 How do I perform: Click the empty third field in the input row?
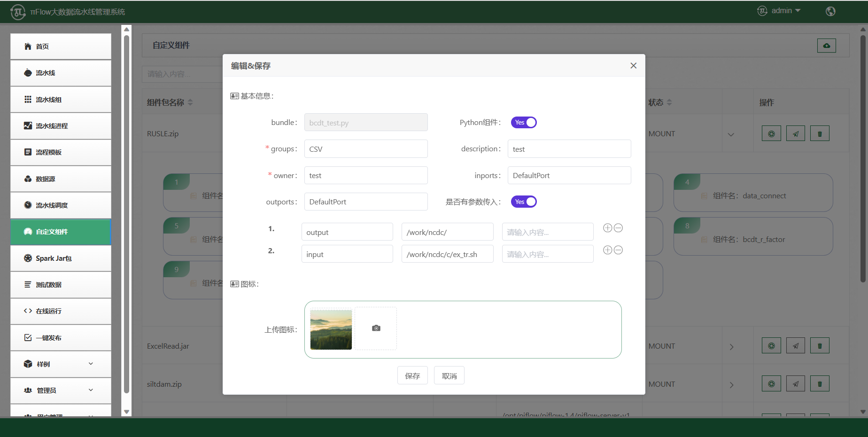pyautogui.click(x=548, y=254)
